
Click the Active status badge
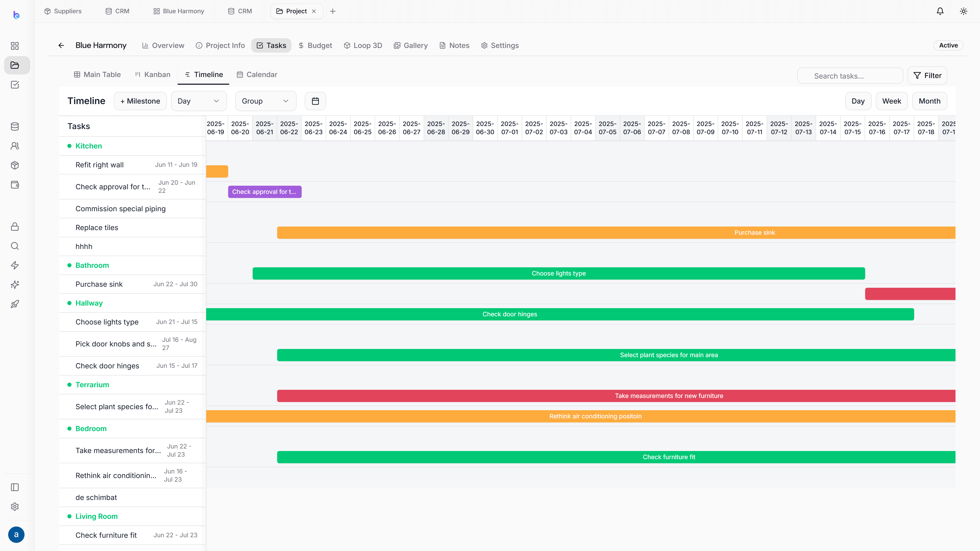pos(948,46)
